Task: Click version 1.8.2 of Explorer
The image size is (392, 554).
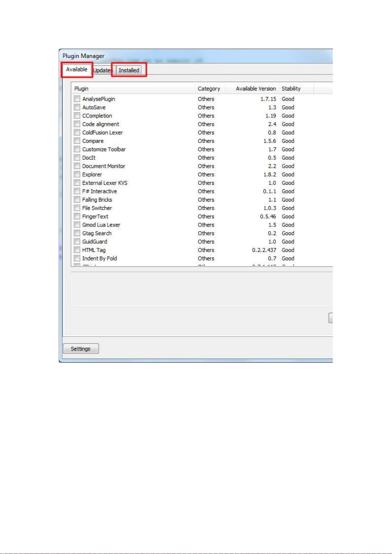Action: point(270,175)
